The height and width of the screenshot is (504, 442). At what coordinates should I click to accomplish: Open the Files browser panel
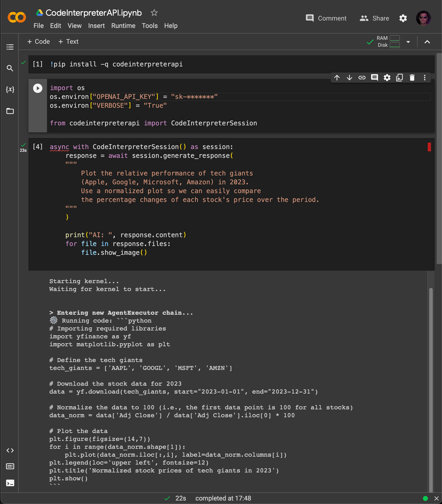click(x=10, y=111)
